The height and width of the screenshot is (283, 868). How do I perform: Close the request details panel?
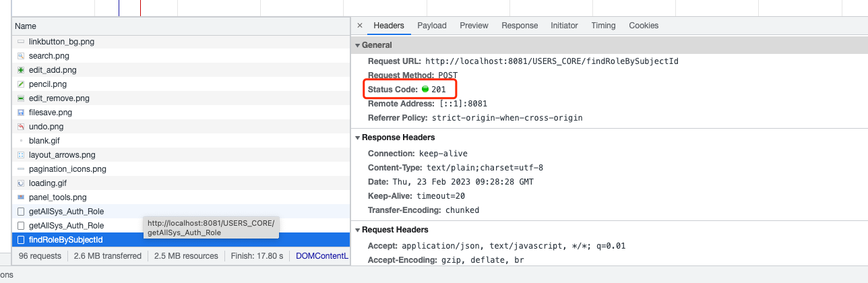[x=359, y=26]
